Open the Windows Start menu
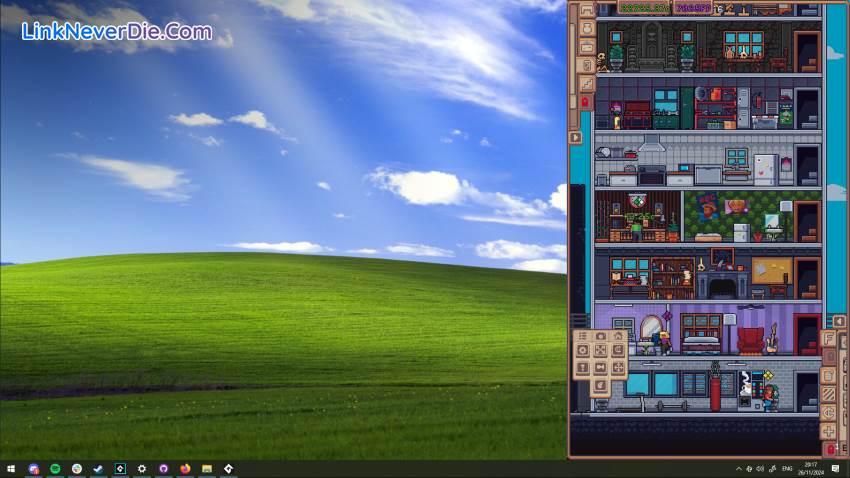850x478 pixels. pyautogui.click(x=11, y=468)
